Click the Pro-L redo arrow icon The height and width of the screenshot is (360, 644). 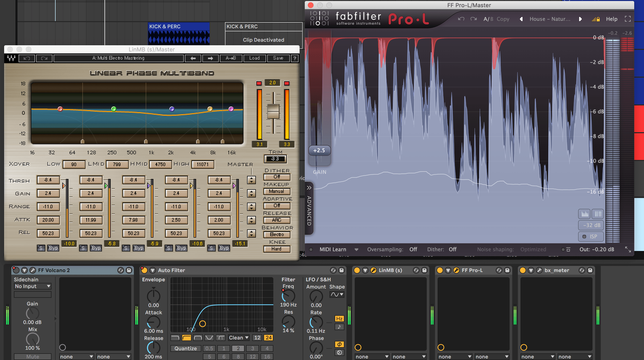473,19
